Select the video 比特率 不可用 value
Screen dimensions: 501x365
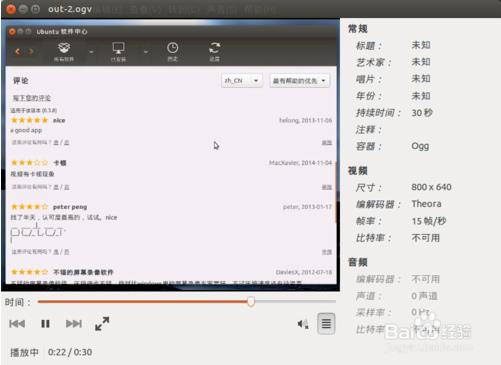pos(426,238)
